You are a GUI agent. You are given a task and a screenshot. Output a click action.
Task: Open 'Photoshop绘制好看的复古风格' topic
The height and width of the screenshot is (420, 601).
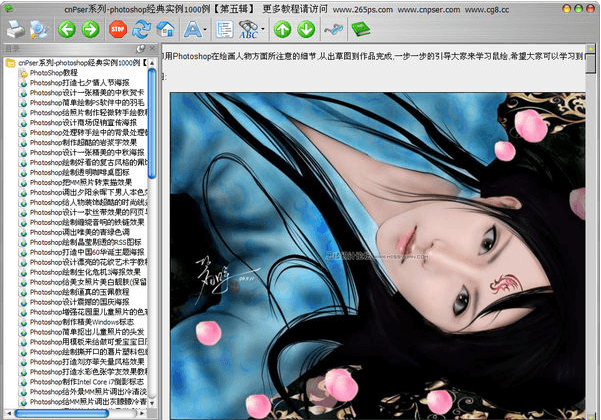coord(89,162)
